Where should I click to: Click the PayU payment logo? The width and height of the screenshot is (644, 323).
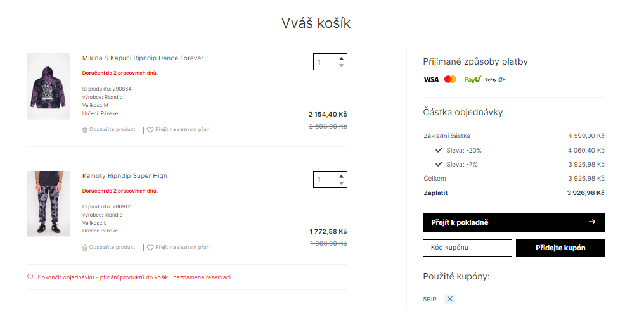(x=473, y=79)
